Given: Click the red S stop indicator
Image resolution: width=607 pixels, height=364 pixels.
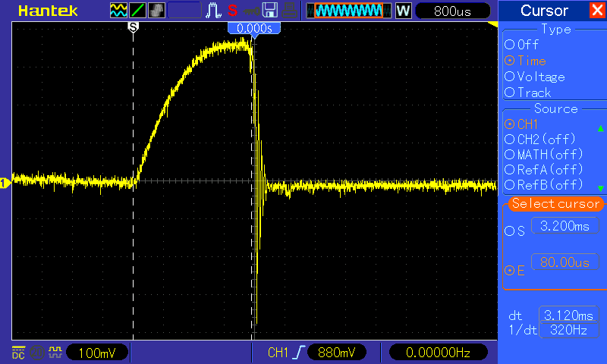Looking at the screenshot, I should tap(232, 11).
